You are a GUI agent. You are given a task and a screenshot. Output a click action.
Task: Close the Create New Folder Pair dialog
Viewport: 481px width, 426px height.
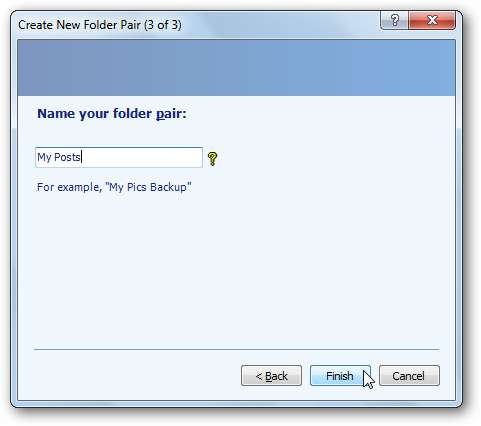[432, 21]
